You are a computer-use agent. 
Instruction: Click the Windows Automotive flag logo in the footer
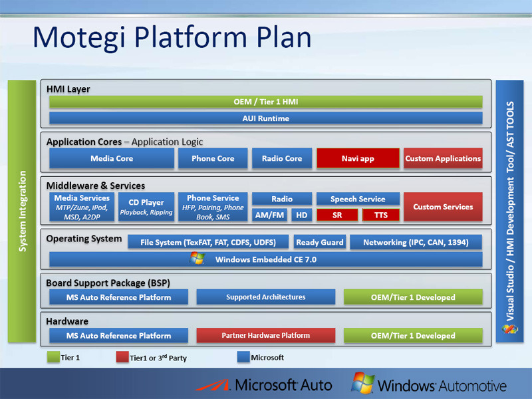tap(362, 383)
